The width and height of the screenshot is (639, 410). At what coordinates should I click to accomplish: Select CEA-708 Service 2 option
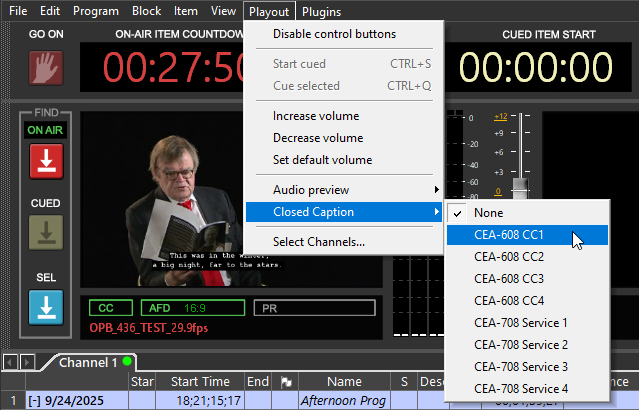527,345
